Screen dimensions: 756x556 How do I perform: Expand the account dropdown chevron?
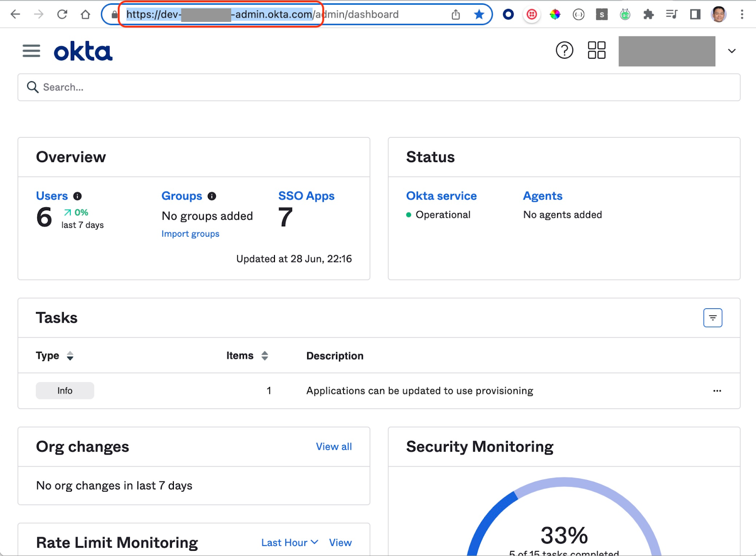(x=732, y=51)
